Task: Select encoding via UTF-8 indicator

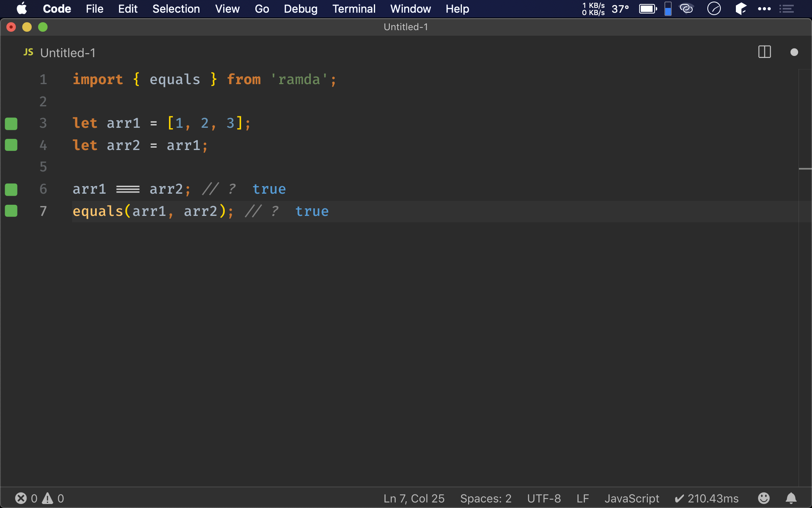Action: click(x=544, y=498)
